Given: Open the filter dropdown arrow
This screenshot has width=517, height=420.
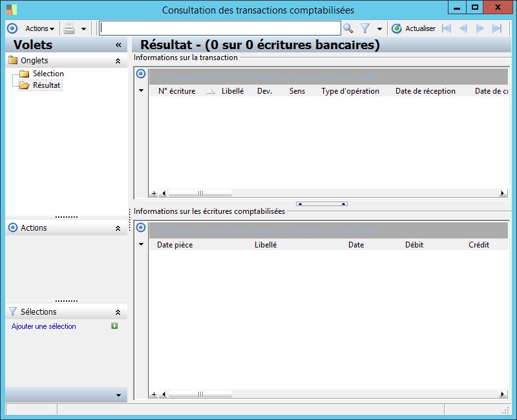Looking at the screenshot, I should click(x=379, y=29).
